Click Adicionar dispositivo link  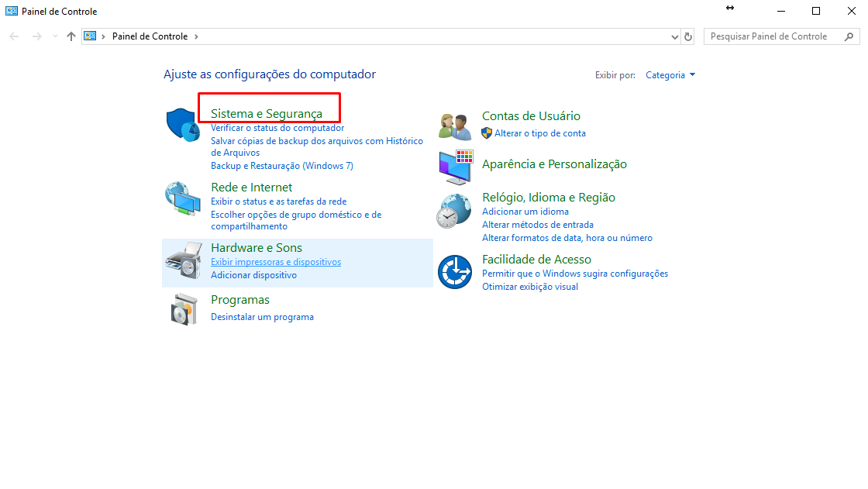coord(253,275)
